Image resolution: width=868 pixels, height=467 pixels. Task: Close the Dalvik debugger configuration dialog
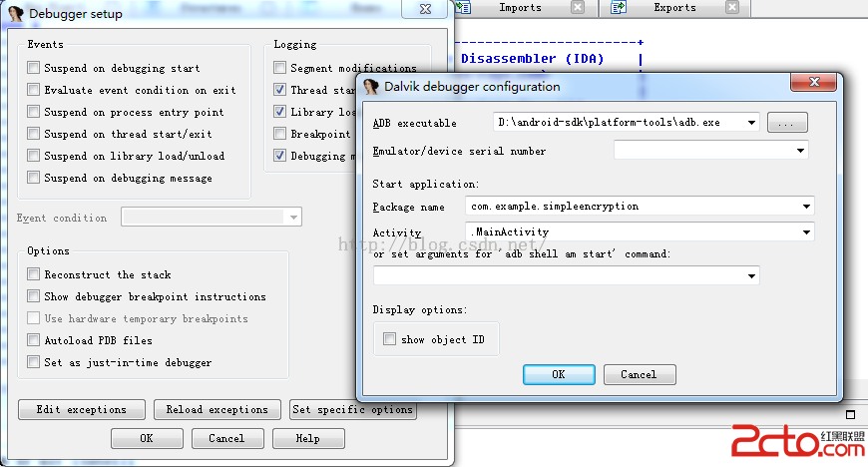[x=814, y=82]
